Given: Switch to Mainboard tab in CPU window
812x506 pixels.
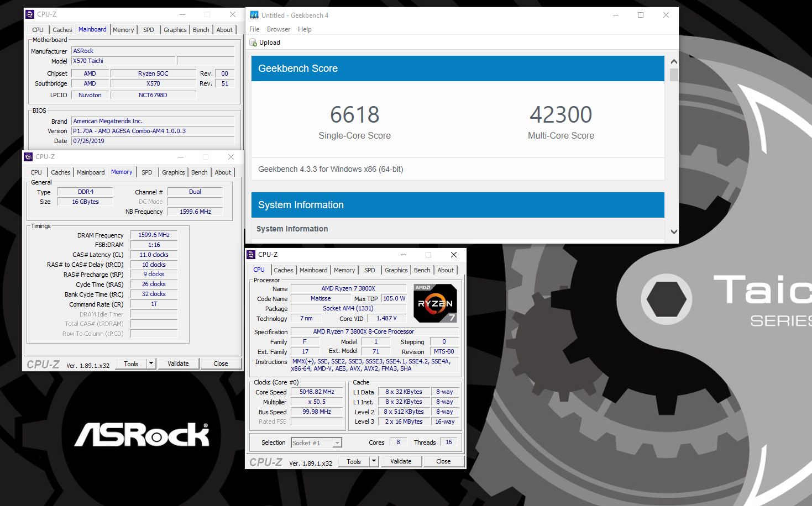Looking at the screenshot, I should coord(313,270).
